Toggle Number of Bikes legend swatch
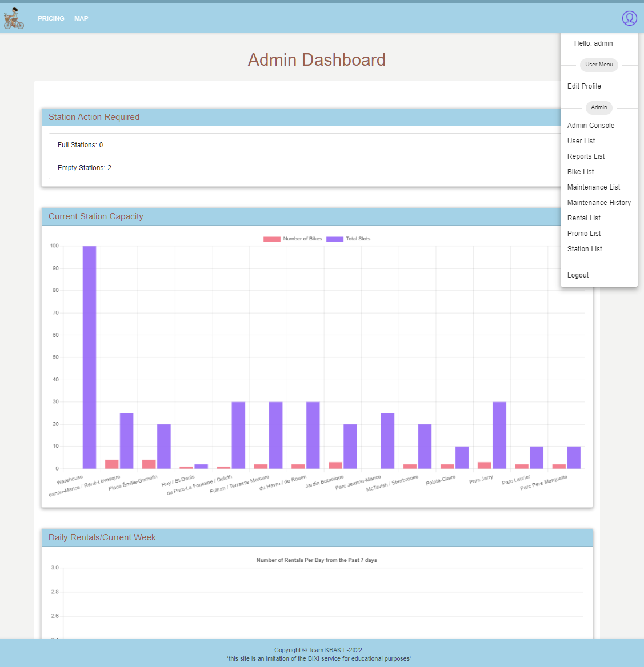644x667 pixels. [x=272, y=239]
